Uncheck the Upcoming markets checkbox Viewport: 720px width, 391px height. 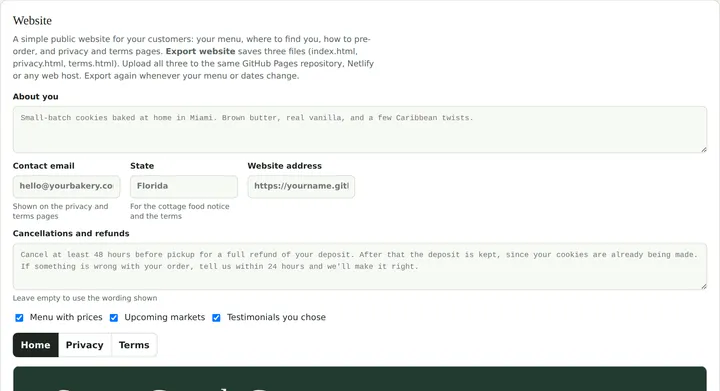click(x=114, y=318)
